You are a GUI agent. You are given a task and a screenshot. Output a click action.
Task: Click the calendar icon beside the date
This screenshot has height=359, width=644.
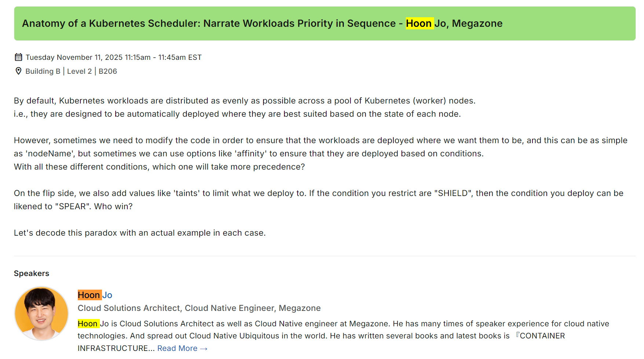(x=18, y=57)
